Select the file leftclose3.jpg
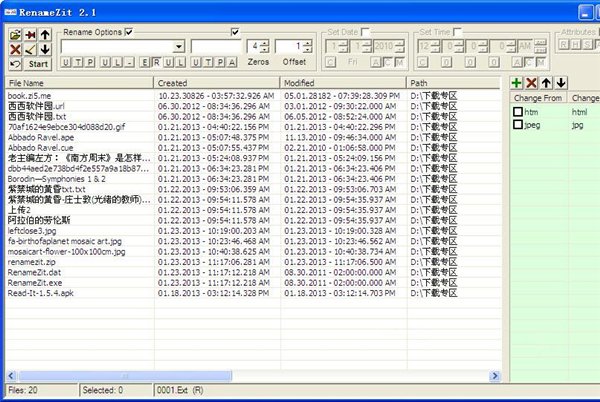Screen dimensions: 600x402 [32, 231]
